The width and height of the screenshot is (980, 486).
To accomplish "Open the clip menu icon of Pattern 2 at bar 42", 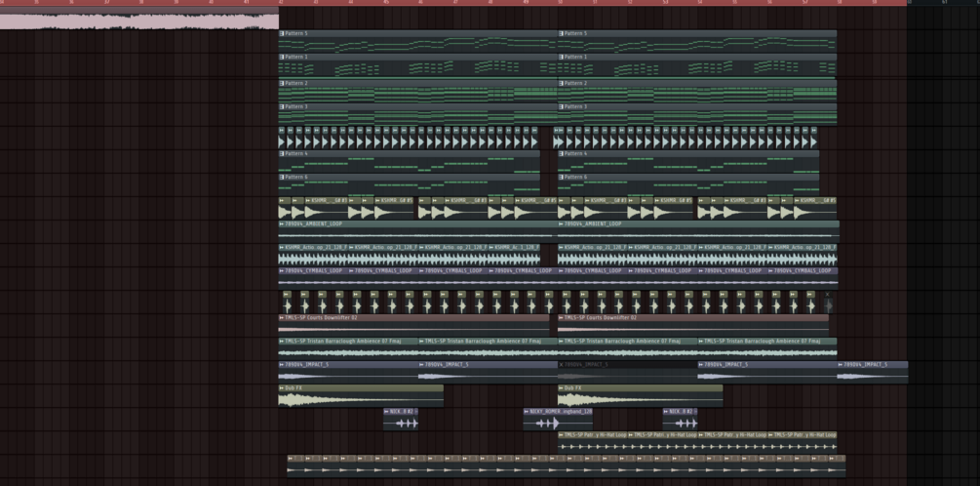I will pyautogui.click(x=282, y=83).
